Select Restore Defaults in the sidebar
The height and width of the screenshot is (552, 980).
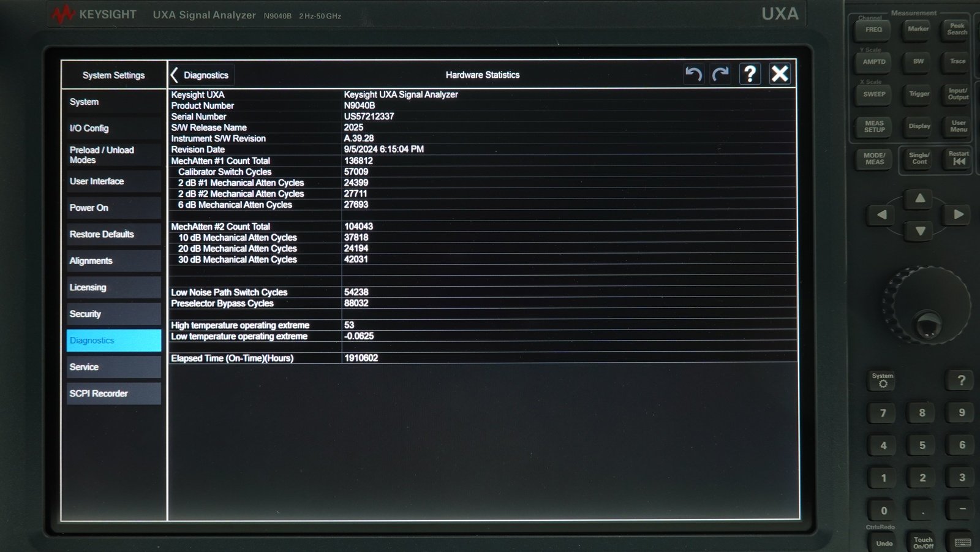tap(113, 234)
